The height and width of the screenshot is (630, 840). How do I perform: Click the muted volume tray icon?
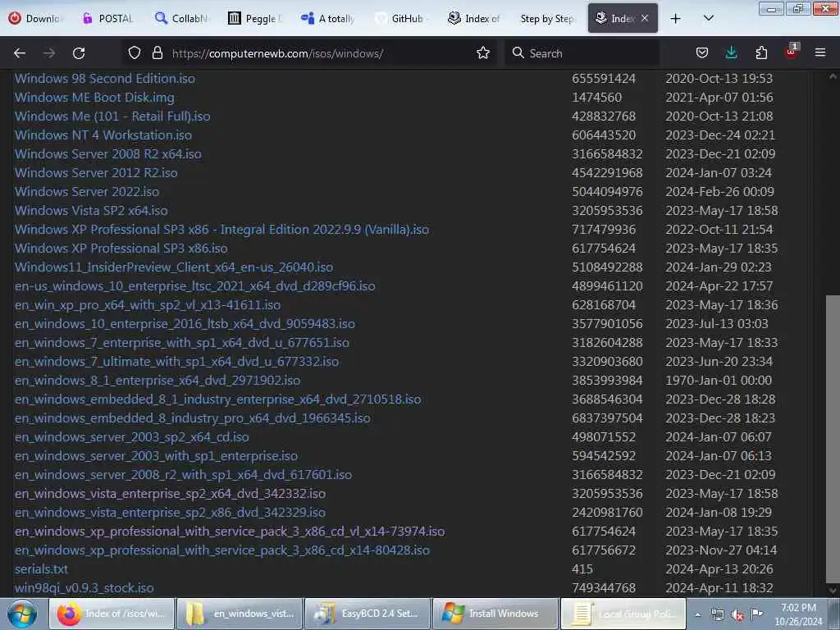click(x=737, y=615)
